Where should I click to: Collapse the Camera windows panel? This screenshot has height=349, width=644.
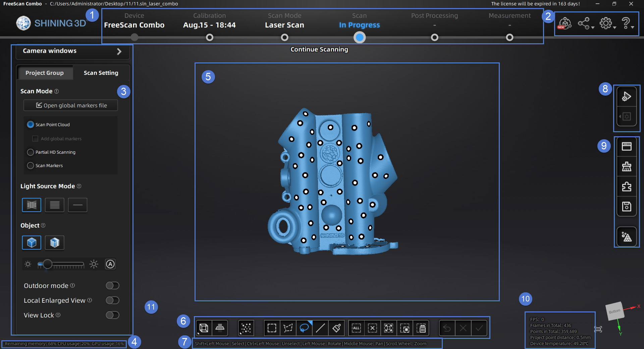(119, 51)
